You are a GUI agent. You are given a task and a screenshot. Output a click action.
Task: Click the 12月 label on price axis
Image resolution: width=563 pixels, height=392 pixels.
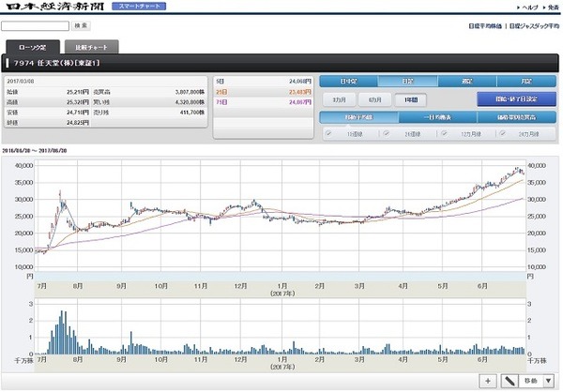[240, 286]
